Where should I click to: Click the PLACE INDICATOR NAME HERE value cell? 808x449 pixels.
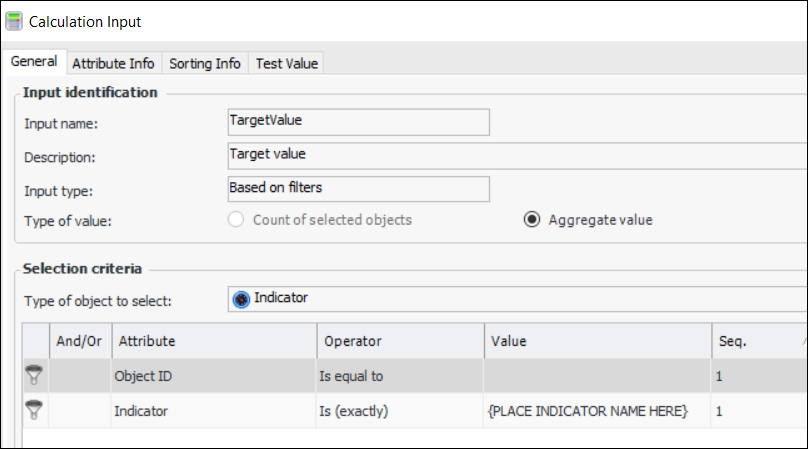(597, 411)
